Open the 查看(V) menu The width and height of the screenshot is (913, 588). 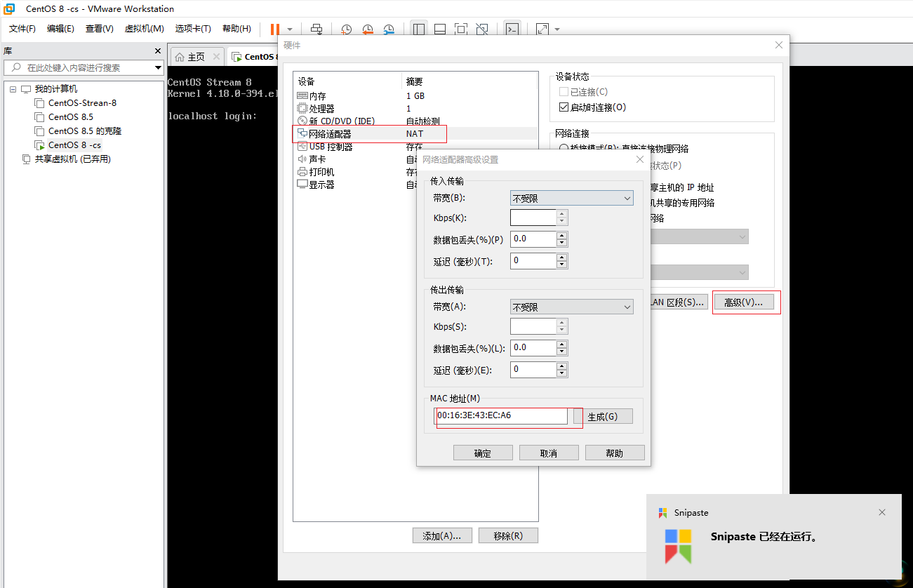coord(99,29)
